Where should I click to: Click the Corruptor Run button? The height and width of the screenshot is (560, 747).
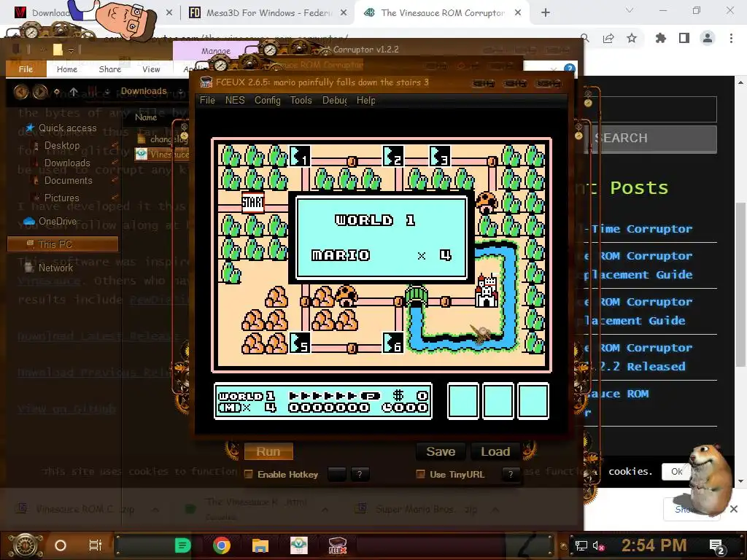(x=268, y=451)
